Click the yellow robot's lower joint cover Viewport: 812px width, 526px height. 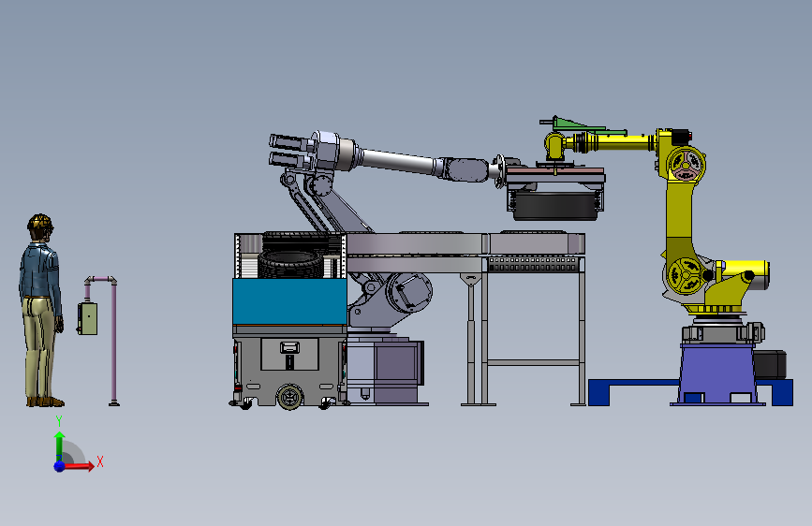684,276
